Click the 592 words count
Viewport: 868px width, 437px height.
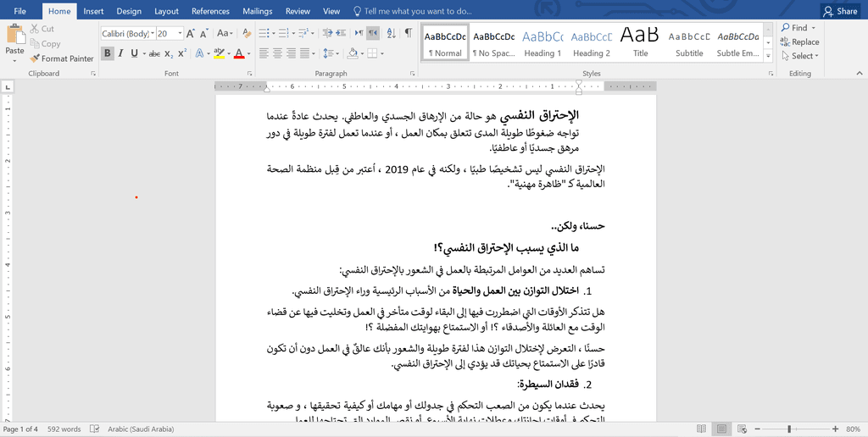[64, 429]
